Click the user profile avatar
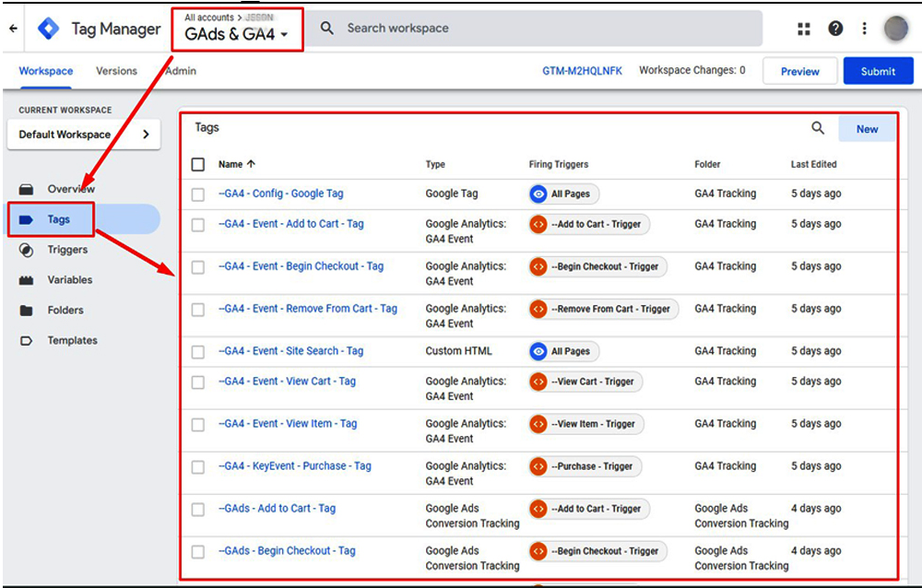The image size is (922, 588). point(896,29)
